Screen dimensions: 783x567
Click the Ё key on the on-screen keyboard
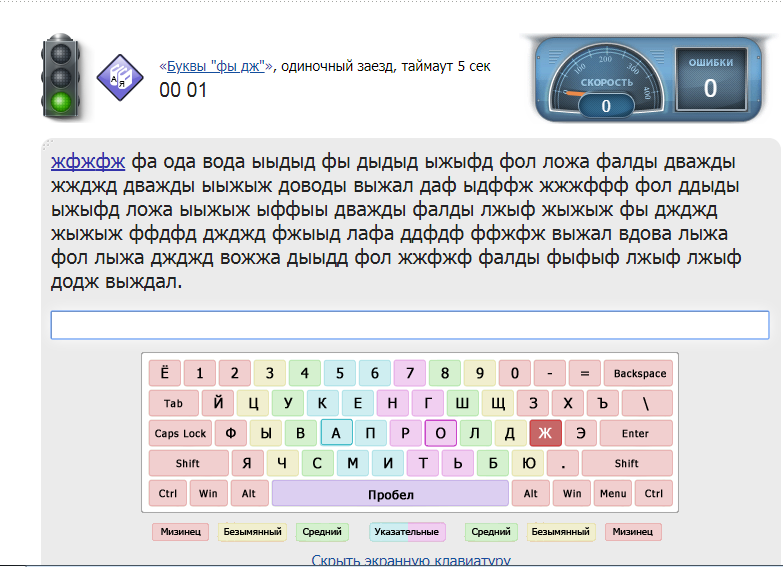[164, 373]
